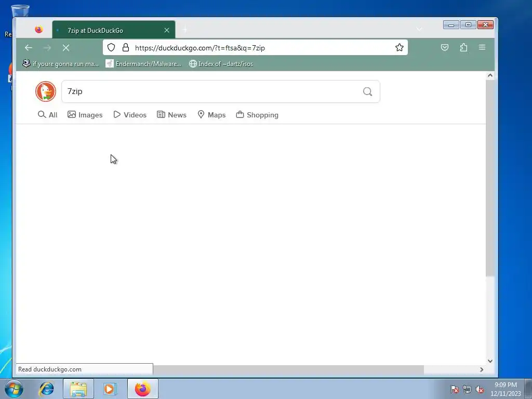This screenshot has width=532, height=399.
Task: Click Firefox taskbar button
Action: tap(143, 389)
